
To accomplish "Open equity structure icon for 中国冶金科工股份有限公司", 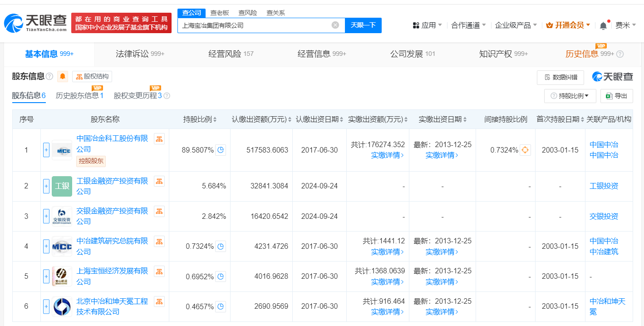I will pyautogui.click(x=159, y=139).
